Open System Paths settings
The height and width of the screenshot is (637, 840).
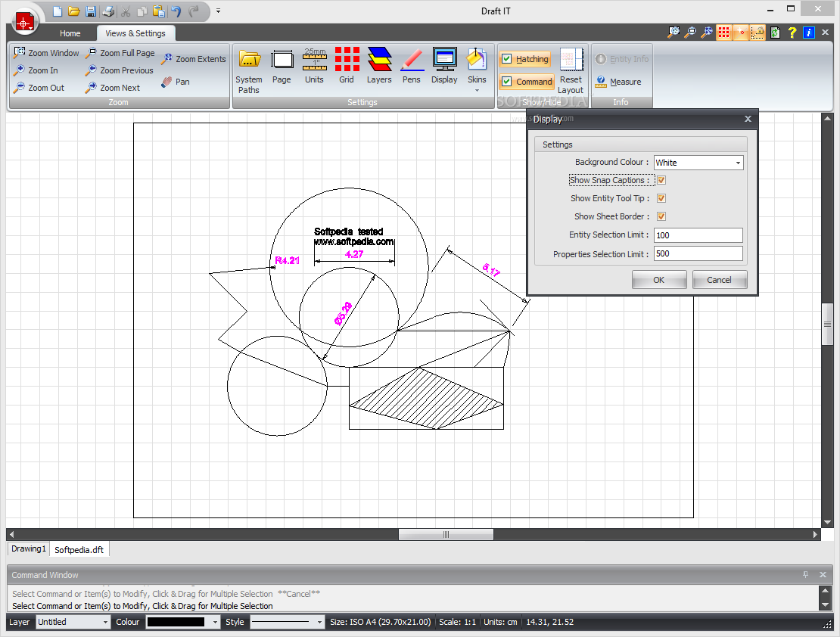(248, 70)
